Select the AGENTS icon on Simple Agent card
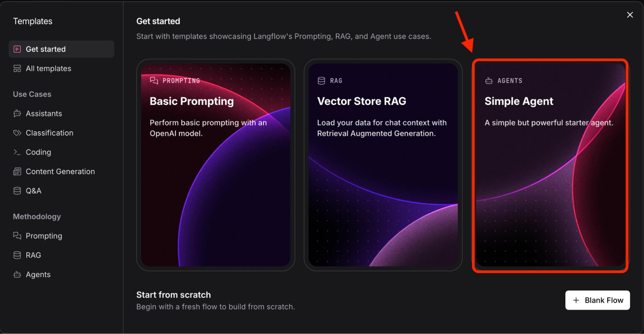This screenshot has width=644, height=334. (x=489, y=81)
